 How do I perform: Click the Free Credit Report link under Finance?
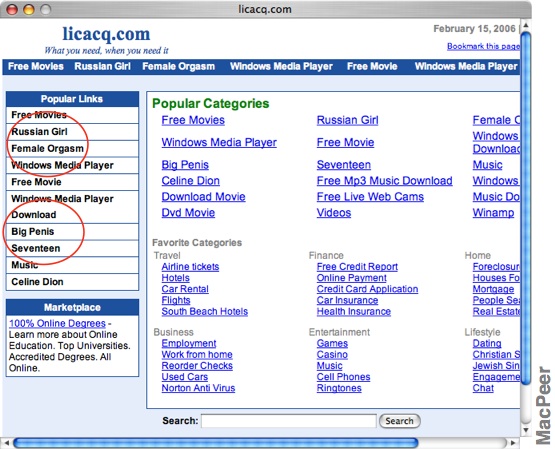tap(357, 267)
